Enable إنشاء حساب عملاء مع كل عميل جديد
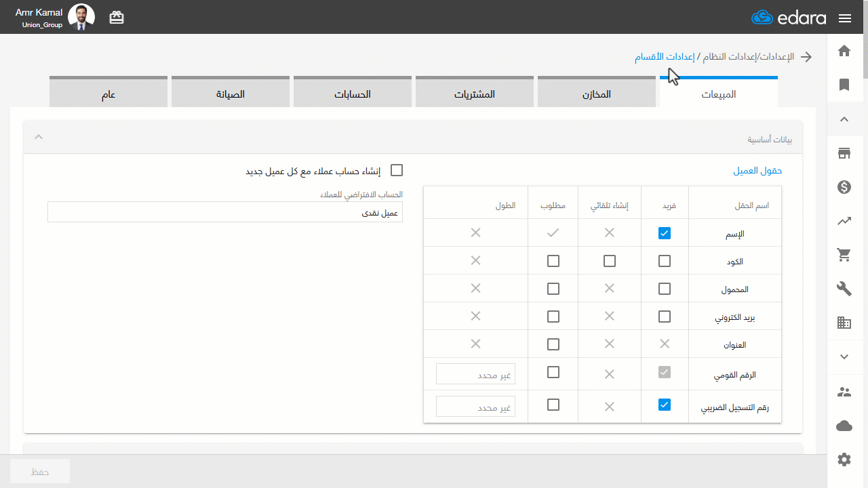 [397, 170]
